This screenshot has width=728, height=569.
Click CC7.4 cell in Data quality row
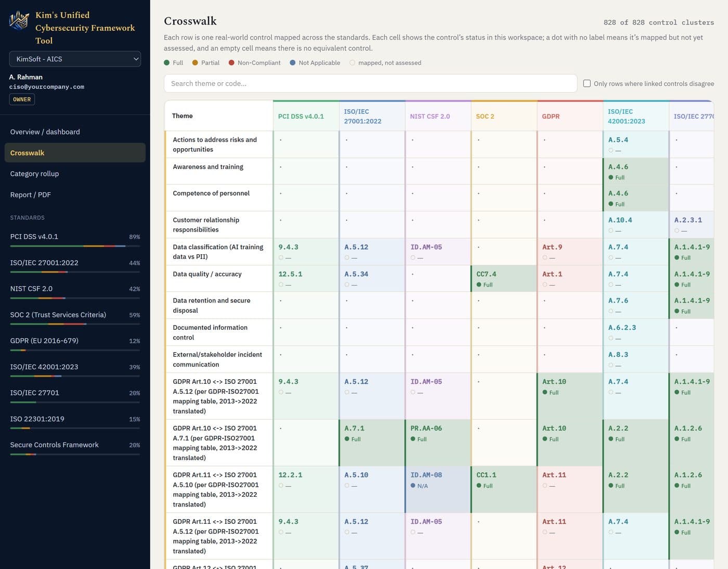504,278
